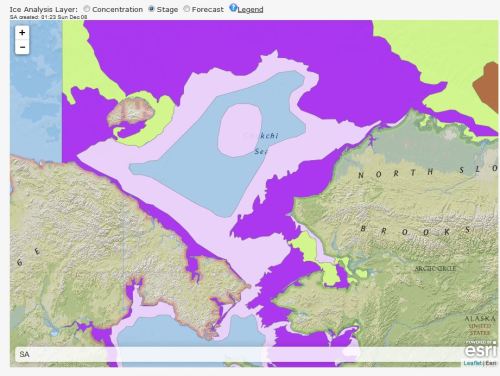The height and width of the screenshot is (376, 500).
Task: Click the 'Ice Analysis Layer:' label
Action: coord(43,9)
